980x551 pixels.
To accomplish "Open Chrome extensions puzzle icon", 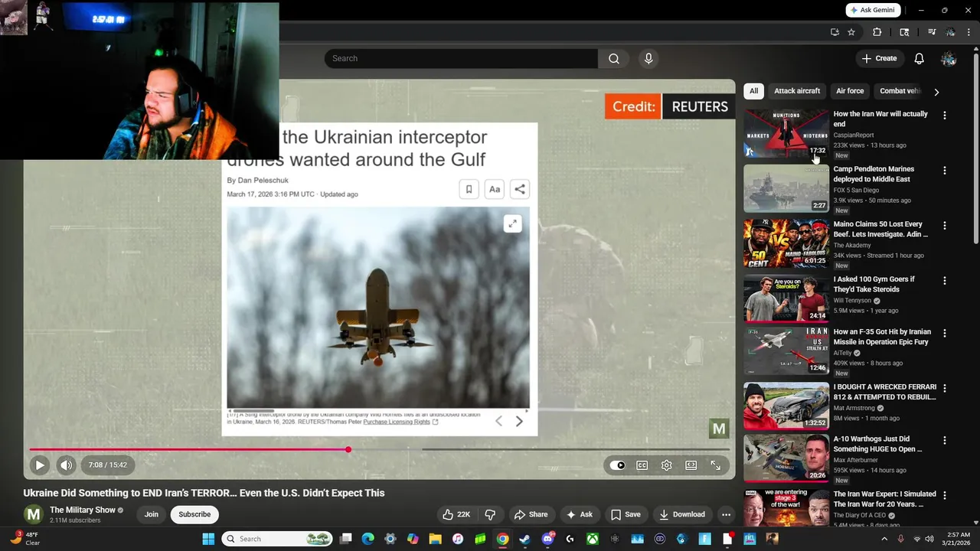I will click(877, 32).
